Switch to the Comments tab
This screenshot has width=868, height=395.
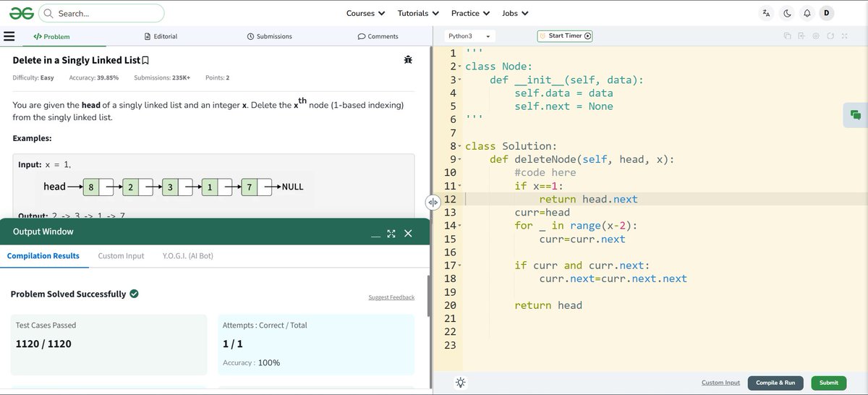point(378,36)
